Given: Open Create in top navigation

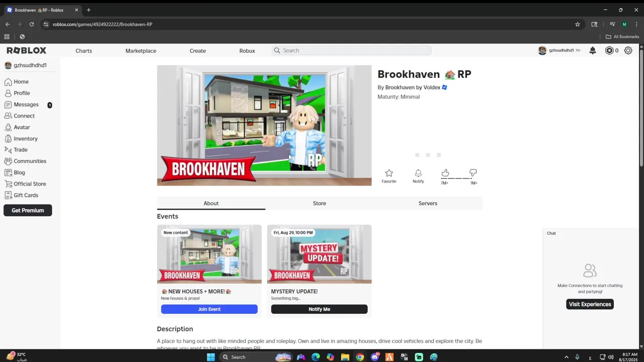Looking at the screenshot, I should click(x=198, y=51).
